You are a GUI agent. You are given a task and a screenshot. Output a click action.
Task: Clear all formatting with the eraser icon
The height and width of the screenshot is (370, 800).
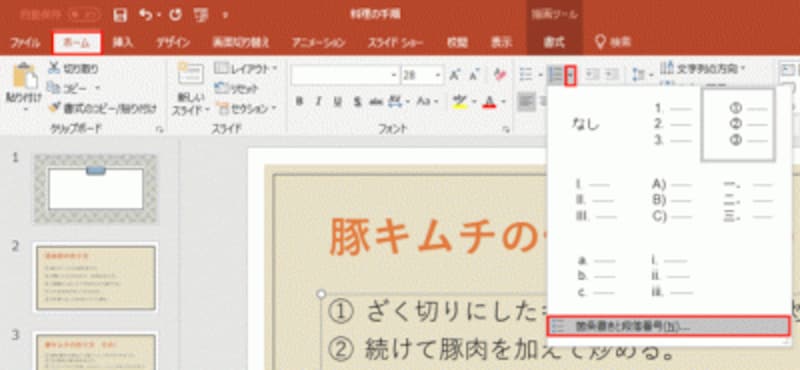click(500, 76)
